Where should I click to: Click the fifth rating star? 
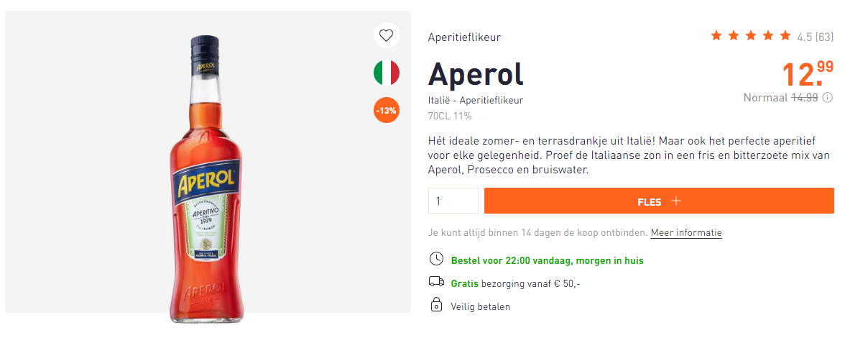(x=785, y=35)
